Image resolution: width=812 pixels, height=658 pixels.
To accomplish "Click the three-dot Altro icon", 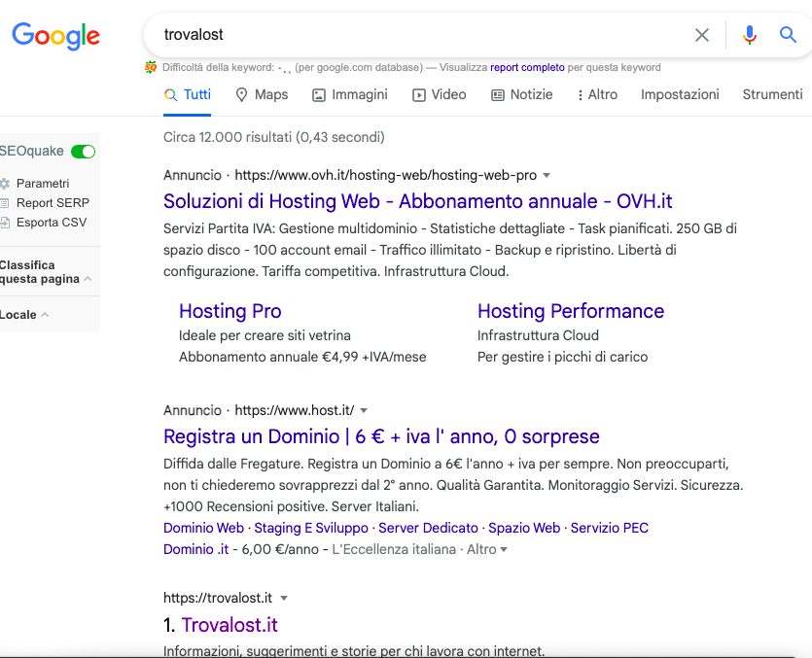I will (x=580, y=95).
